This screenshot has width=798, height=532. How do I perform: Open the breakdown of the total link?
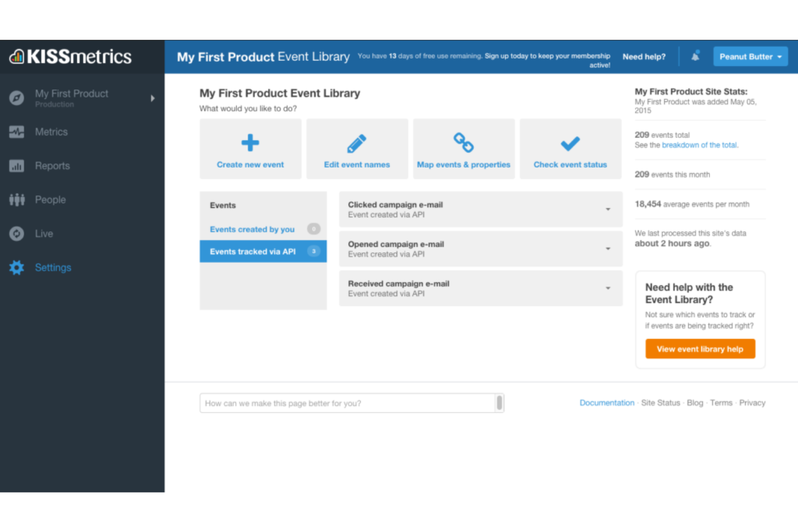click(x=699, y=145)
